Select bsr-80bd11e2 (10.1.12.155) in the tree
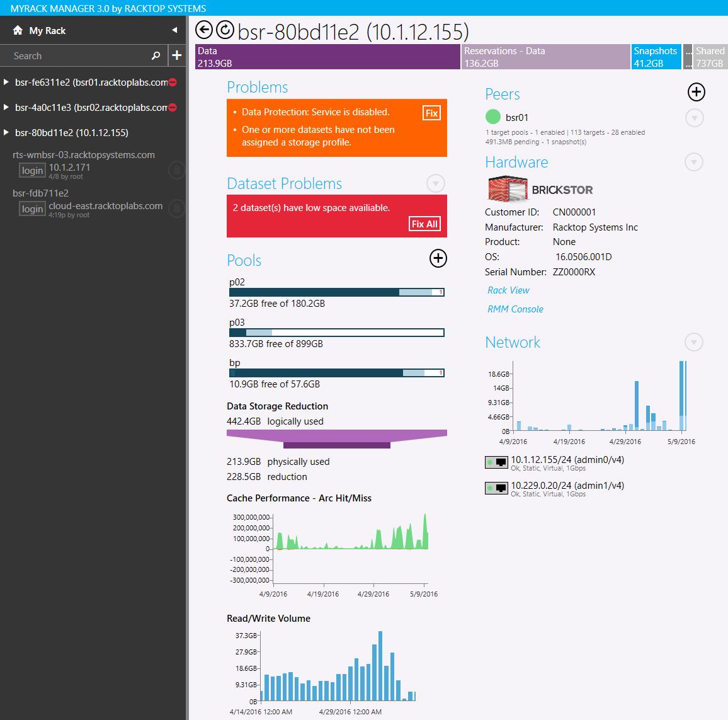Image resolution: width=728 pixels, height=720 pixels. point(72,133)
